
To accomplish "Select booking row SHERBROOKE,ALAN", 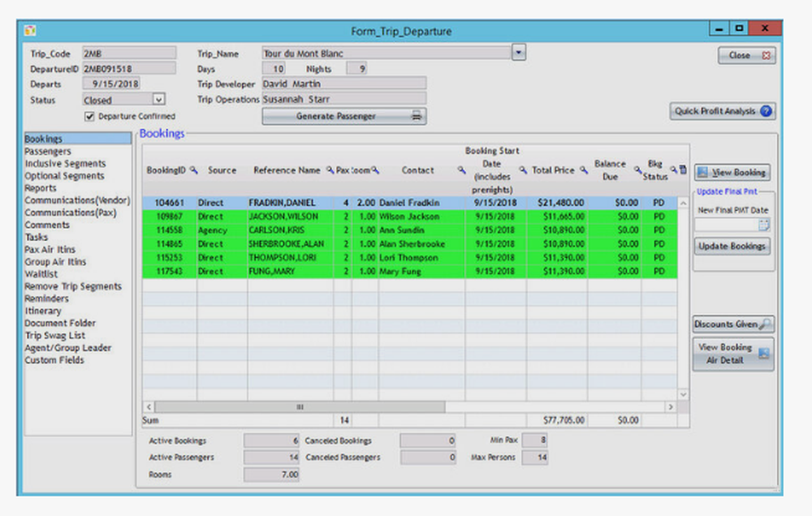I will click(409, 243).
